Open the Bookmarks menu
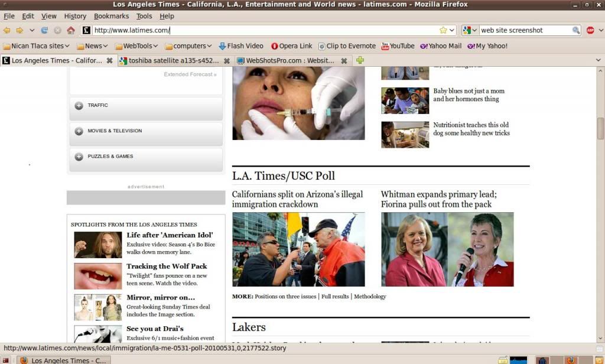605x364 pixels. click(112, 16)
